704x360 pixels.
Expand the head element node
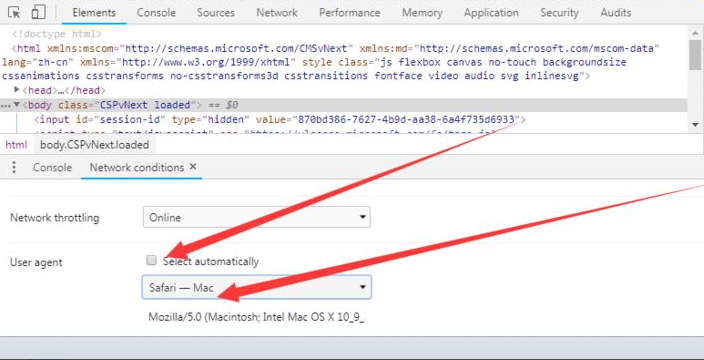point(17,90)
